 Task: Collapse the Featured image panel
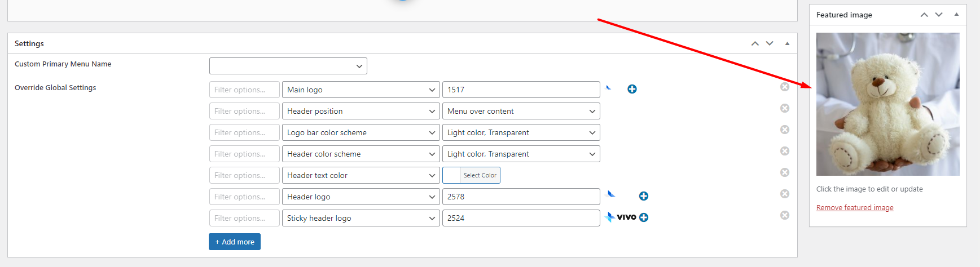pos(956,15)
